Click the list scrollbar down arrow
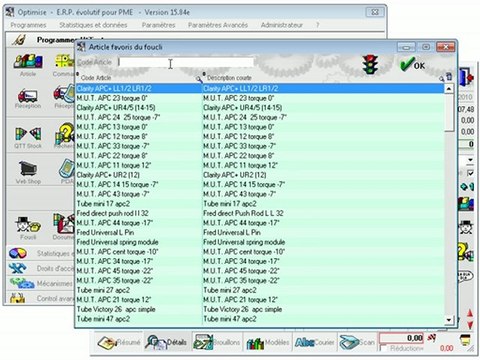480x360 pixels. point(449,320)
